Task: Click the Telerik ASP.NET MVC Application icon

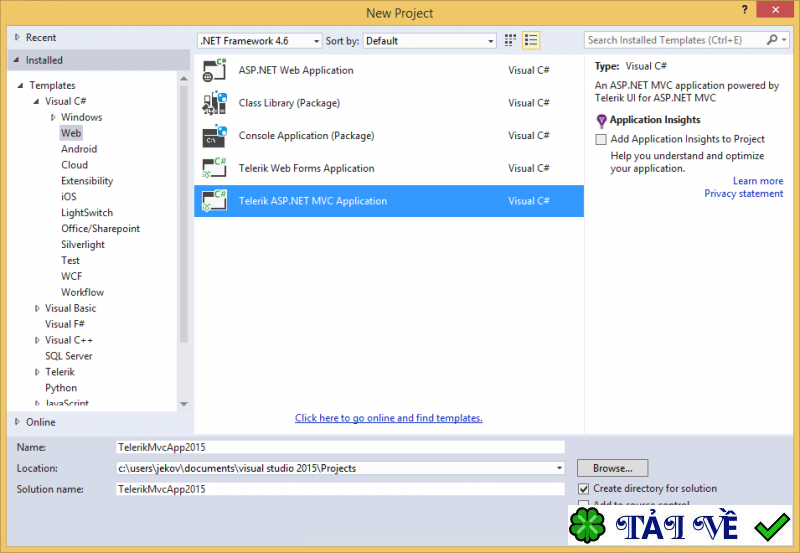Action: pyautogui.click(x=214, y=201)
